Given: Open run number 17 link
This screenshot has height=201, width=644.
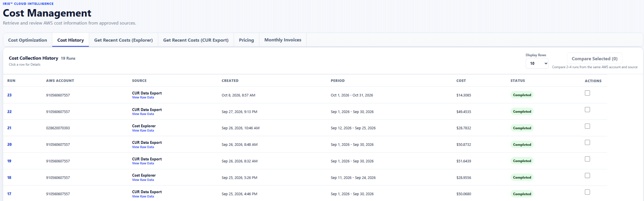Looking at the screenshot, I should [x=9, y=194].
